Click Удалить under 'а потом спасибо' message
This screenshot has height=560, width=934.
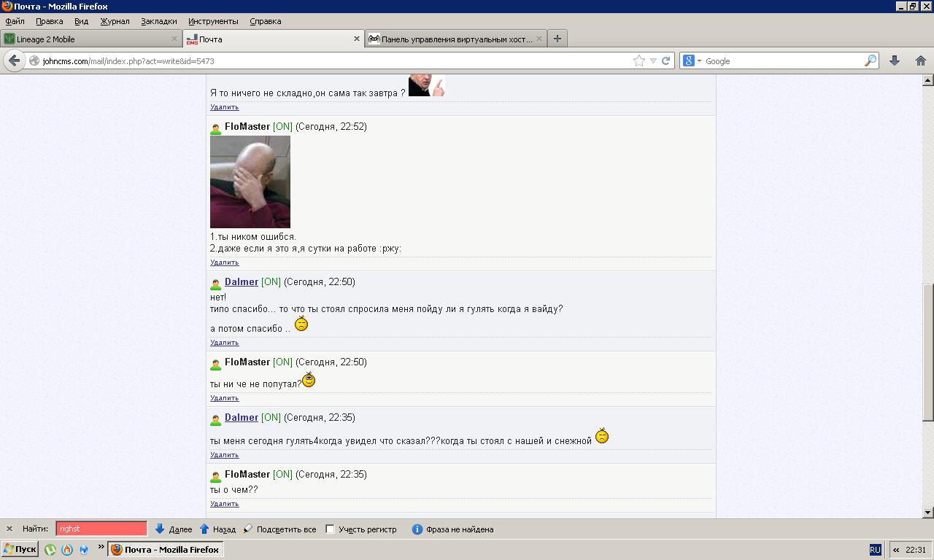(224, 343)
